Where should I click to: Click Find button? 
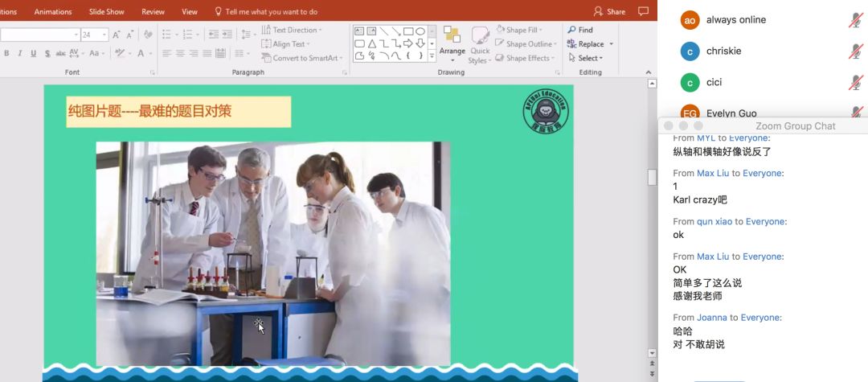click(x=580, y=30)
